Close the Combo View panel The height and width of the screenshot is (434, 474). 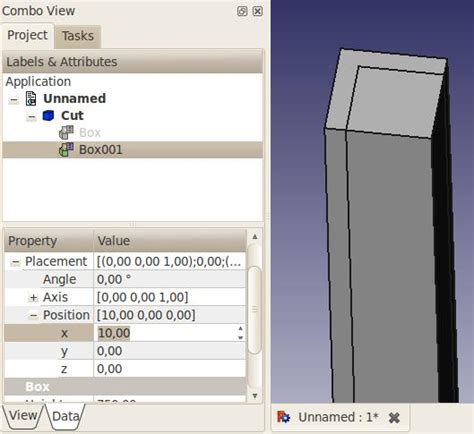click(x=258, y=11)
